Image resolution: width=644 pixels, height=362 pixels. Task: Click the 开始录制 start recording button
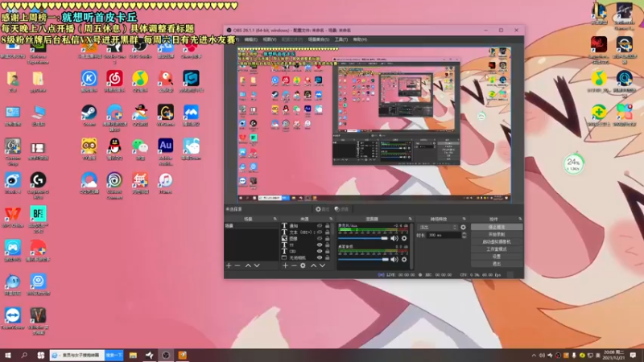497,234
